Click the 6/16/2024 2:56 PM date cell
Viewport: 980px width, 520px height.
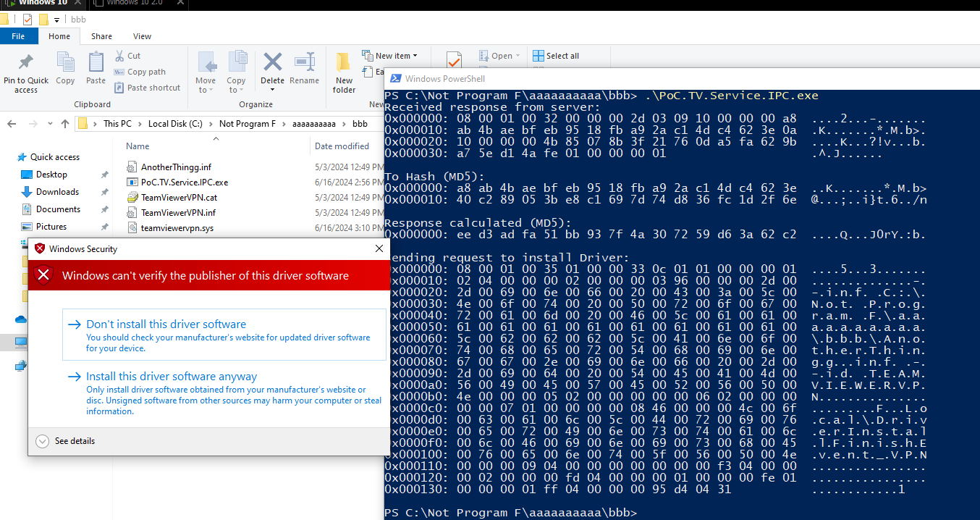click(x=348, y=183)
